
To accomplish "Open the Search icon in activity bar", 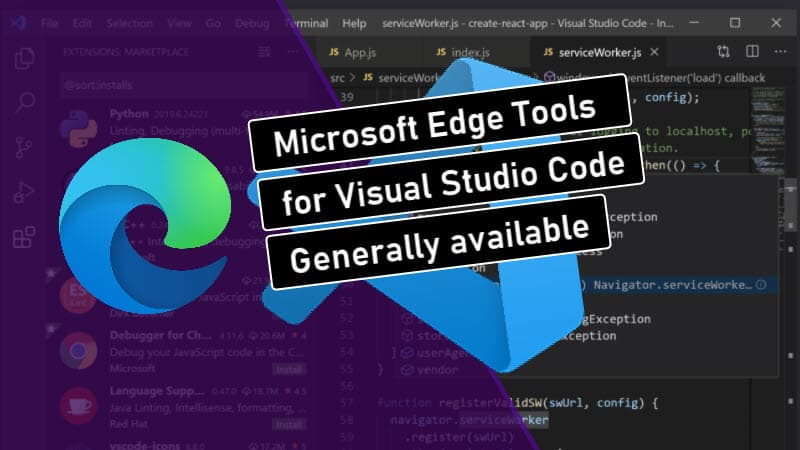I will click(x=24, y=102).
